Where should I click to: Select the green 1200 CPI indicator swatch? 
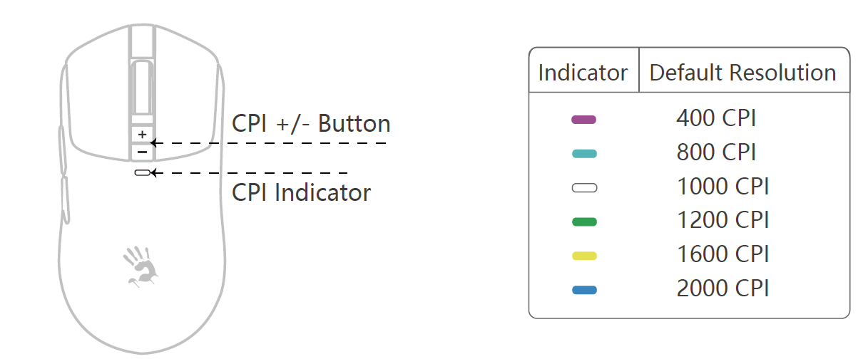click(584, 222)
